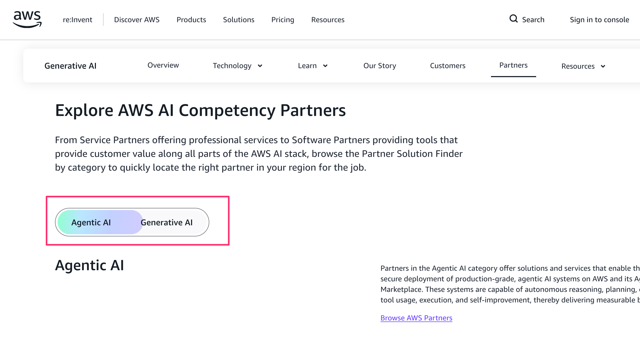Click the Generative AI section title
Viewport: 640px width, 364px height.
click(70, 66)
